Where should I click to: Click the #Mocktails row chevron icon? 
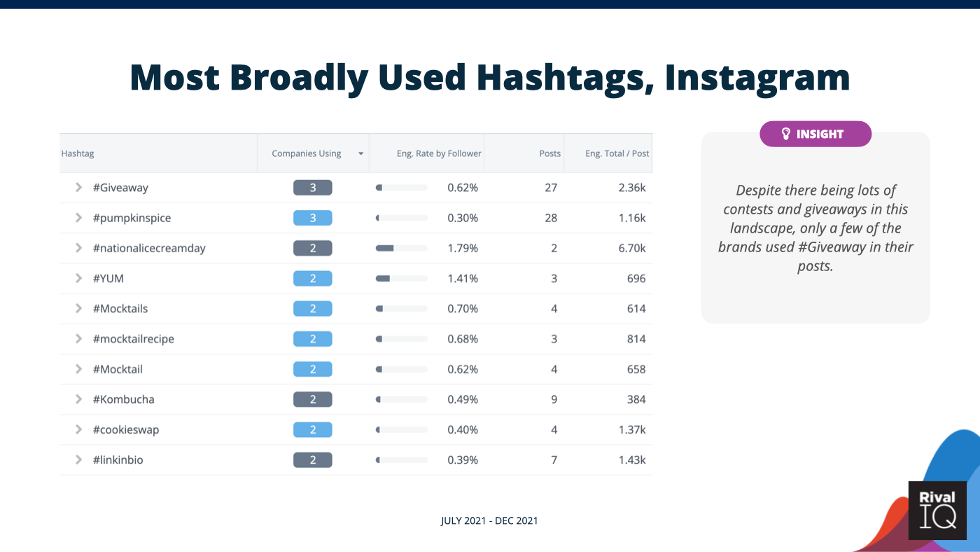[x=79, y=308]
